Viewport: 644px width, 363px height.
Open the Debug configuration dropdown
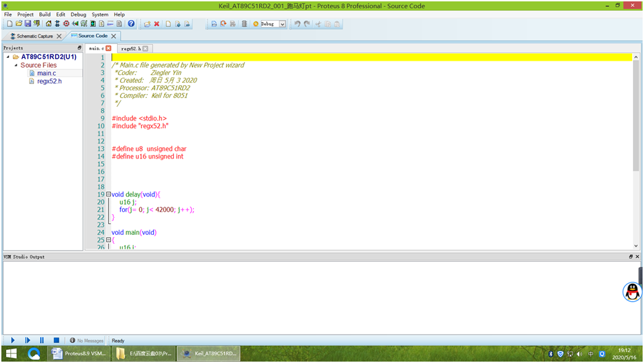click(283, 24)
